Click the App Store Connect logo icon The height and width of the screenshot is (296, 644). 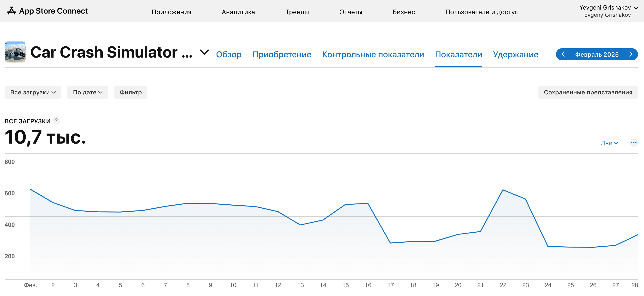click(11, 11)
